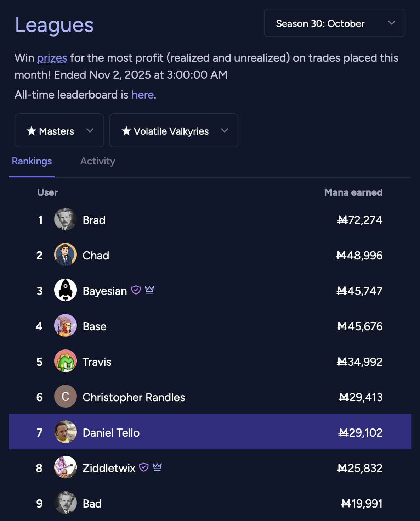Click Base's avatar picture
This screenshot has width=420, height=521.
coord(66,326)
